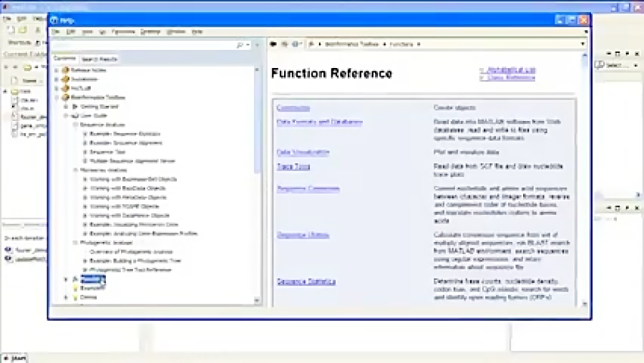
Task: Open the Trace Tools link
Action: tap(293, 167)
